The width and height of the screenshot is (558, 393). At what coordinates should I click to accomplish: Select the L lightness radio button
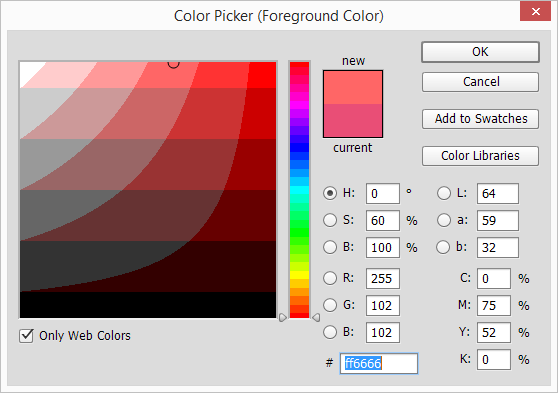(x=444, y=193)
